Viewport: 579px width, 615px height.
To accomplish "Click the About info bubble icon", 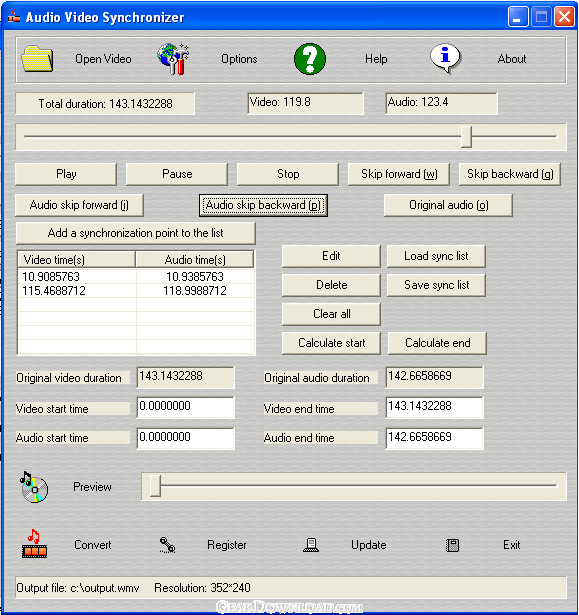I will (445, 58).
